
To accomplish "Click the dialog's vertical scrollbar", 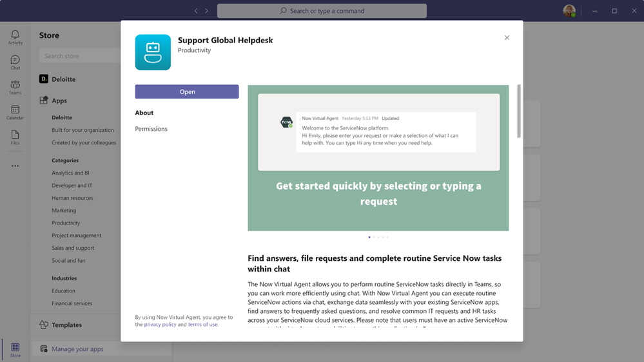I will (519, 111).
